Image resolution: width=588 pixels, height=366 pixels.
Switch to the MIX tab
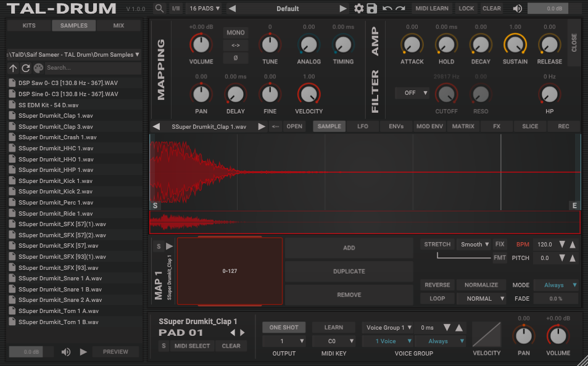(x=118, y=25)
